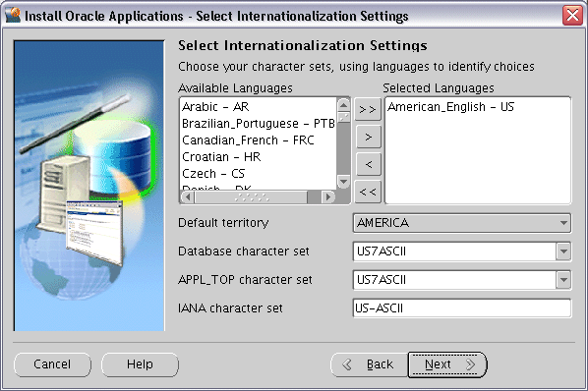The image size is (588, 391).
Task: Click the horizontal scrollbar right arrow
Action: coord(328,196)
